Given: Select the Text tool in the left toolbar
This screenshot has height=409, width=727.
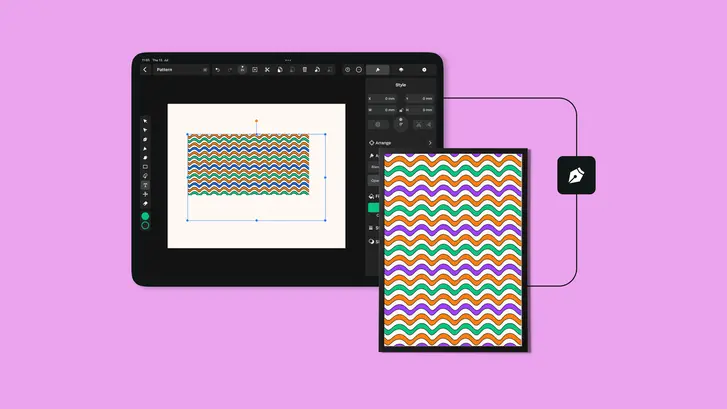Looking at the screenshot, I should tap(145, 185).
